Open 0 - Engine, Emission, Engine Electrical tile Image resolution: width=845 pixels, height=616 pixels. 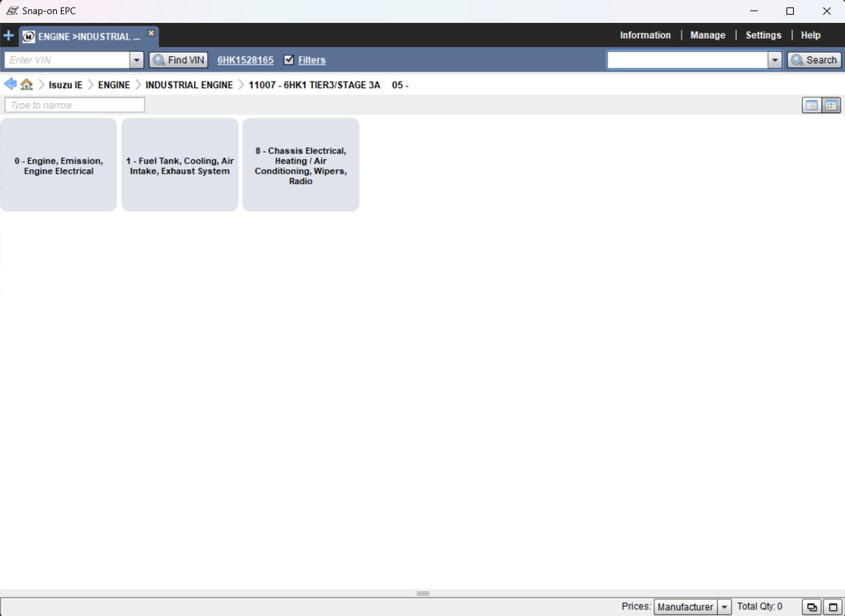pyautogui.click(x=59, y=165)
